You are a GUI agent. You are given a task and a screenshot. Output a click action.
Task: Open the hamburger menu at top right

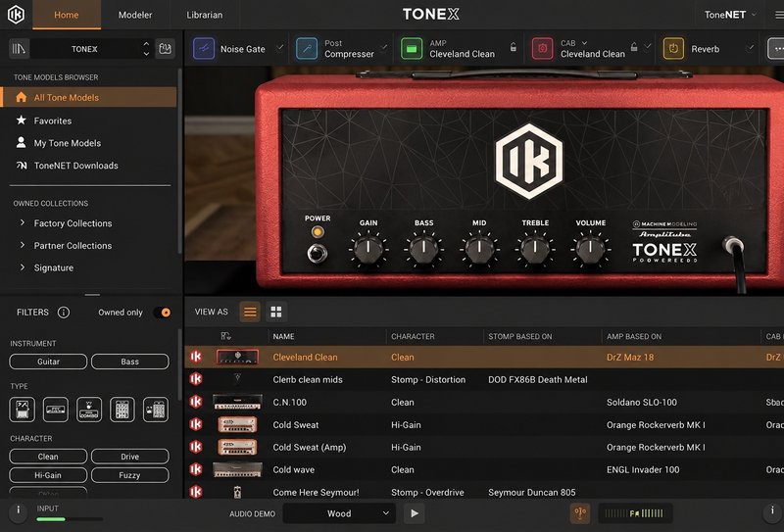tap(779, 15)
